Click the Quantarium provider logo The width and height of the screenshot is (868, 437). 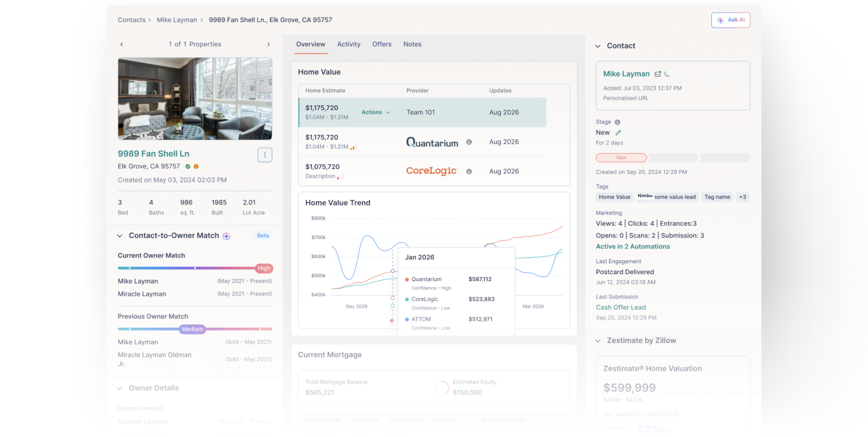pos(432,142)
